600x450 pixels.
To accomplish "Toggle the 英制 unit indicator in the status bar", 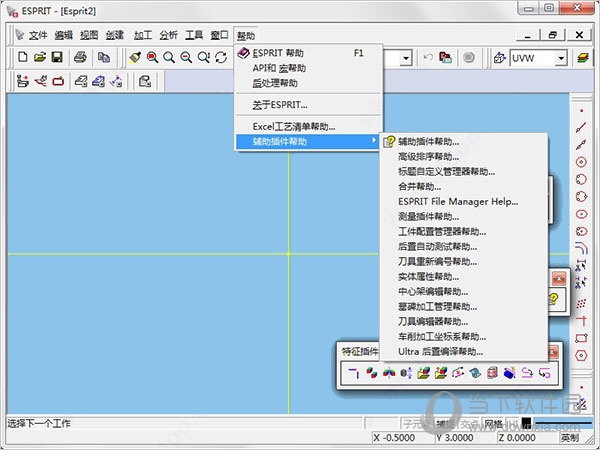I will (570, 437).
